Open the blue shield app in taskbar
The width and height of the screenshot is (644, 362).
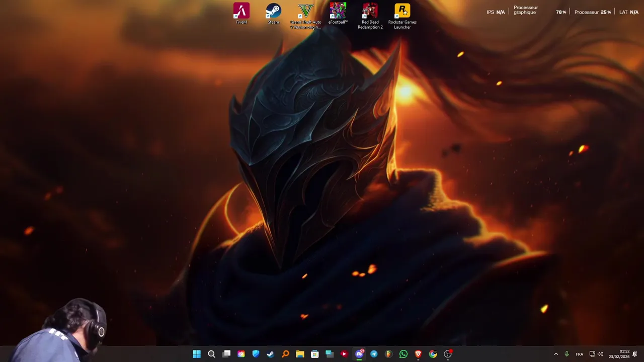[x=256, y=354]
